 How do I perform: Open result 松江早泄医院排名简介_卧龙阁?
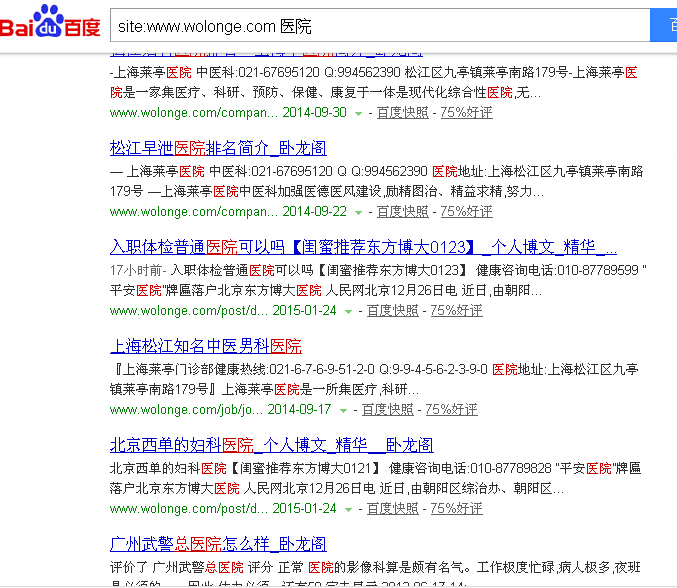tap(218, 148)
